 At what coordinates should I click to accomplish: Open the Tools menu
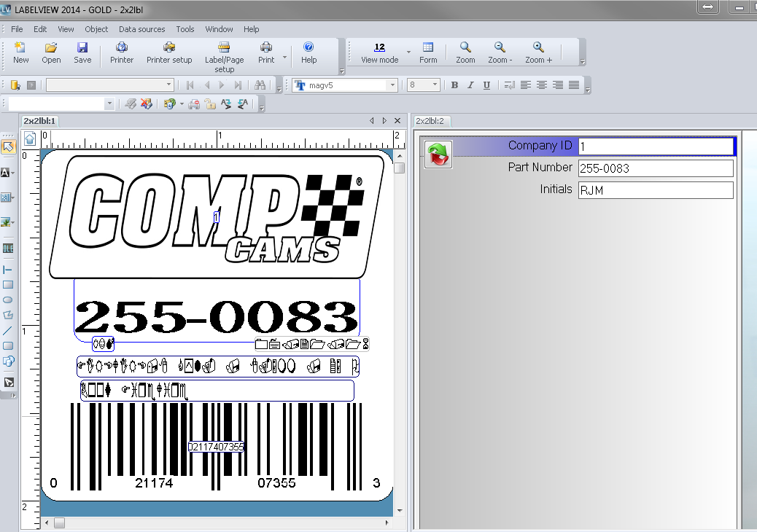coord(185,29)
